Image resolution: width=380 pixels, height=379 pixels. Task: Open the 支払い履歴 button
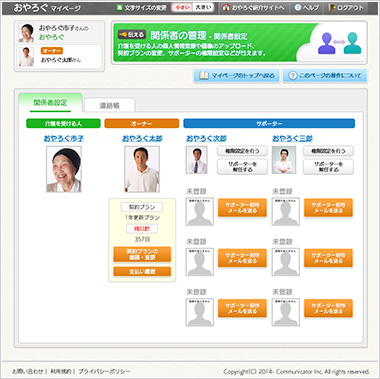(x=142, y=272)
